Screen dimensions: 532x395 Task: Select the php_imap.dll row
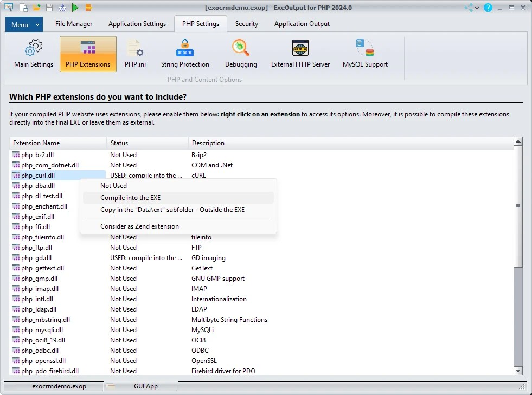[x=261, y=289]
